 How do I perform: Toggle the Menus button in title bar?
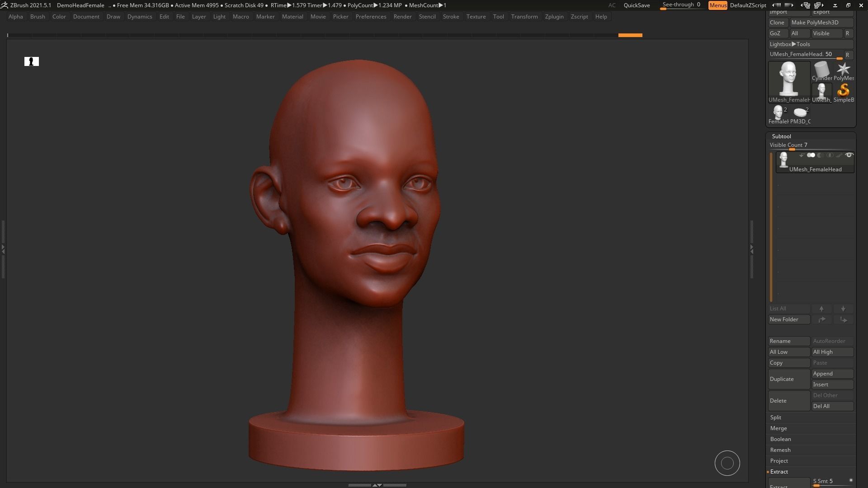[x=718, y=5]
